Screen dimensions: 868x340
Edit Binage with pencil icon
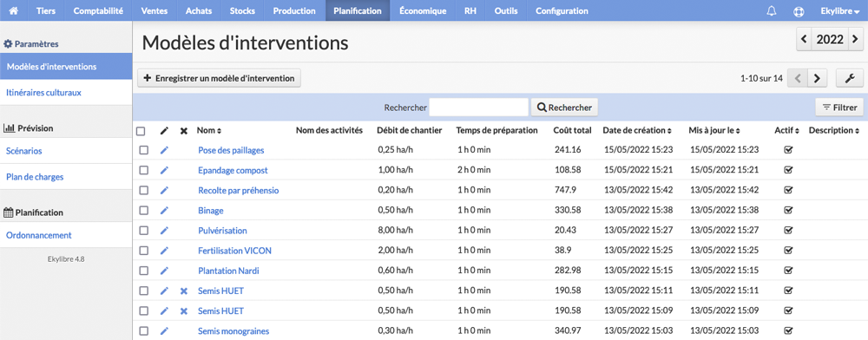164,210
